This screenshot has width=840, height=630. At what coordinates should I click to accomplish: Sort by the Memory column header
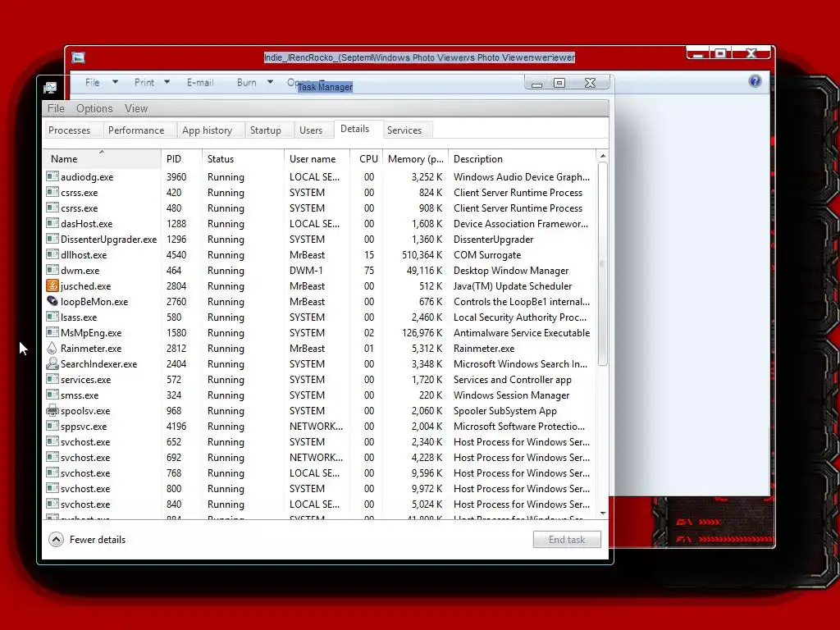pos(415,158)
